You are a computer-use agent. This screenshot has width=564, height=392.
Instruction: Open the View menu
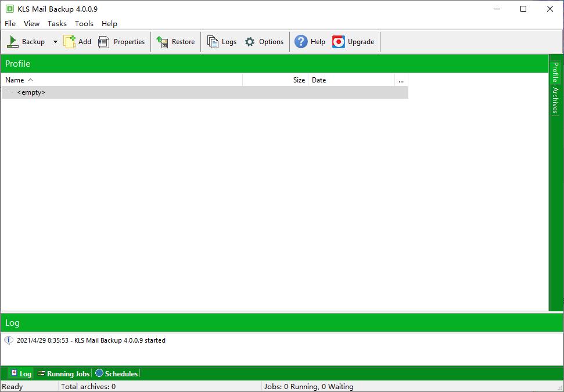coord(31,23)
